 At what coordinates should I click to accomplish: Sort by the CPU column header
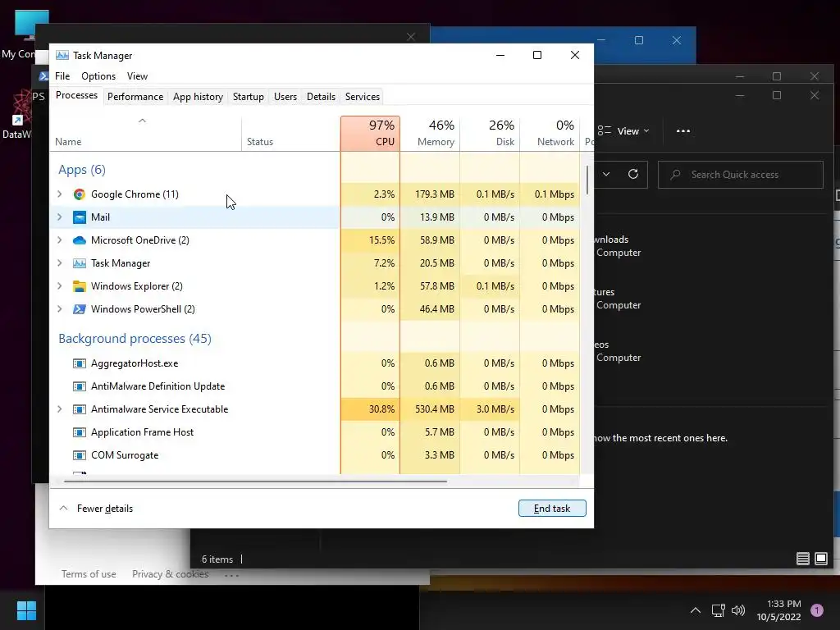[370, 134]
